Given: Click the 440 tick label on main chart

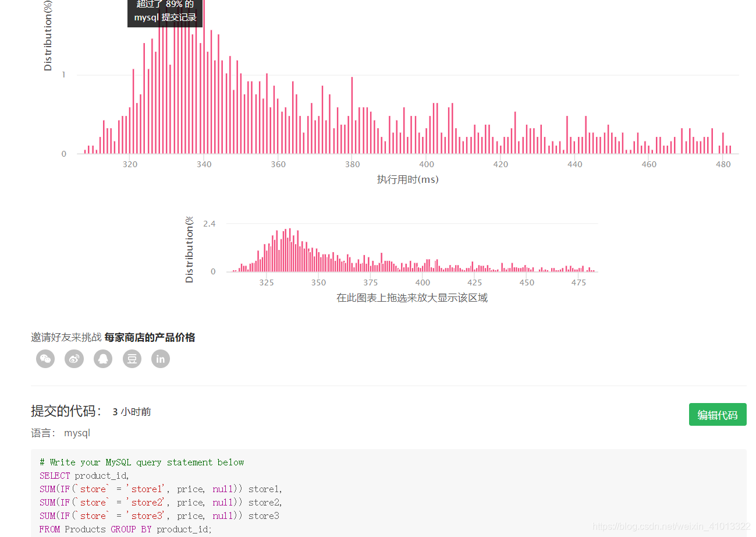Looking at the screenshot, I should pyautogui.click(x=575, y=164).
